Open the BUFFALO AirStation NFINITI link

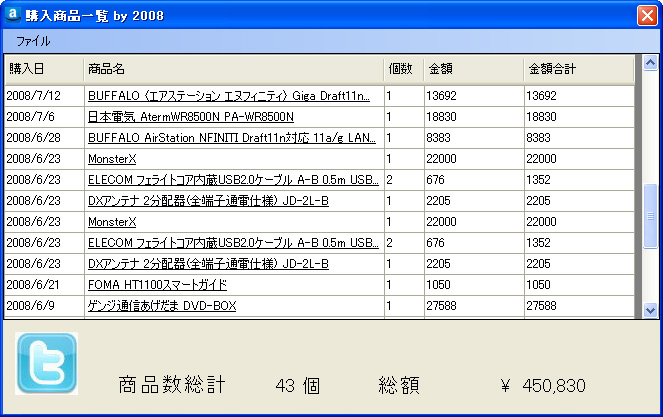point(232,138)
